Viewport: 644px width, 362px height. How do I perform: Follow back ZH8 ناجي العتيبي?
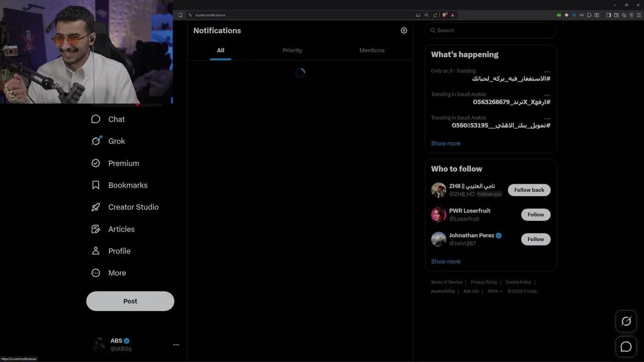click(529, 190)
